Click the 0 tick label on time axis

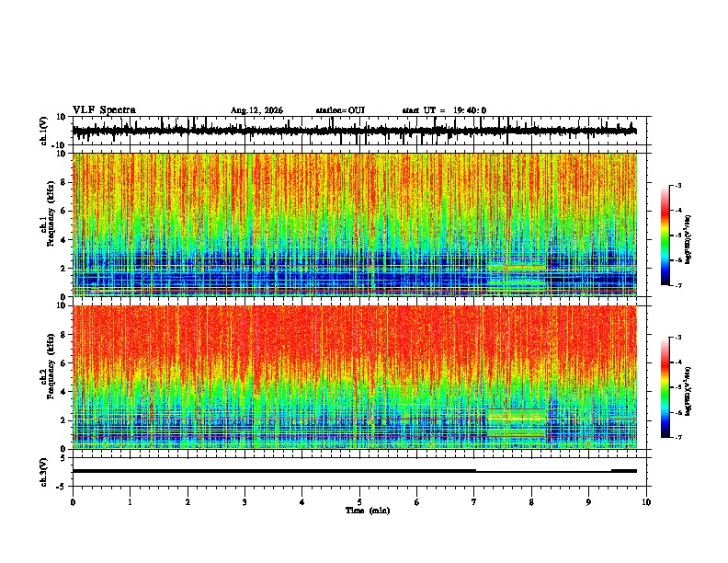coord(73,502)
